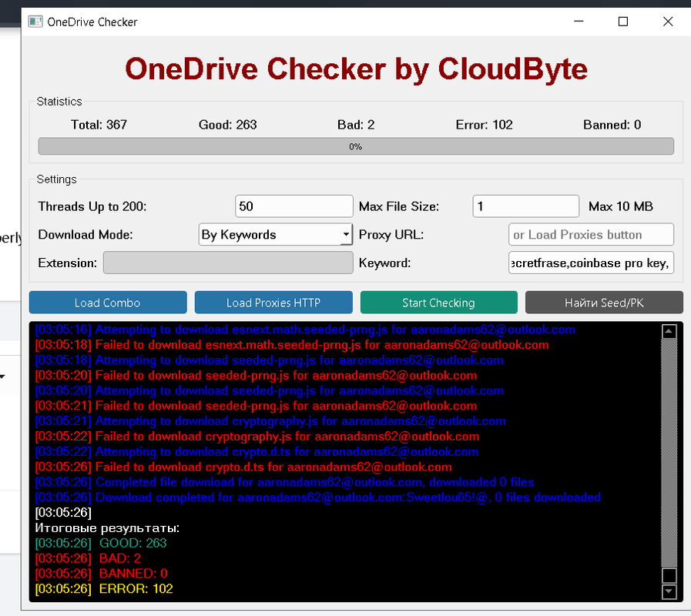
Task: Click the Найти Seed/PK button
Action: tap(604, 303)
